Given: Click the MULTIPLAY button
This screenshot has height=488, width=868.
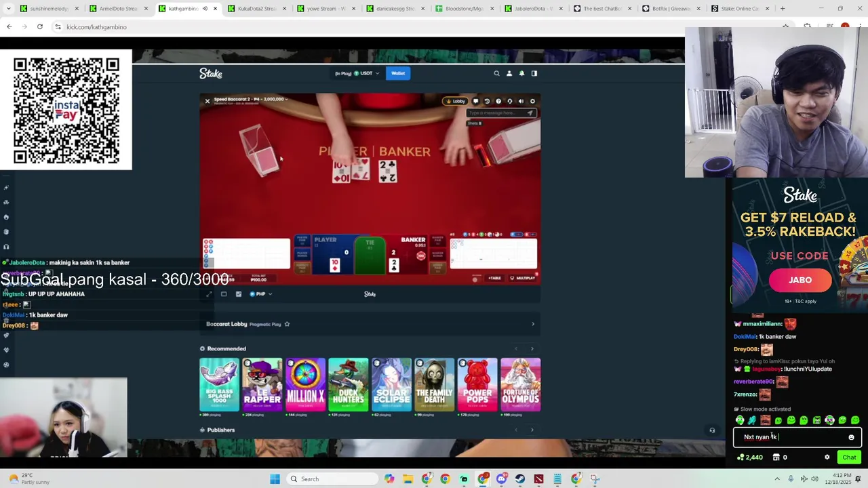Looking at the screenshot, I should pos(523,278).
